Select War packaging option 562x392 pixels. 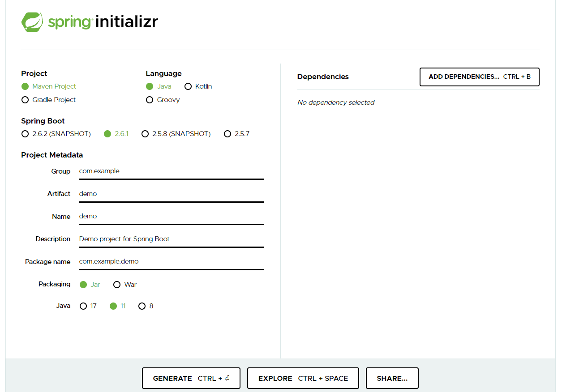(x=125, y=285)
